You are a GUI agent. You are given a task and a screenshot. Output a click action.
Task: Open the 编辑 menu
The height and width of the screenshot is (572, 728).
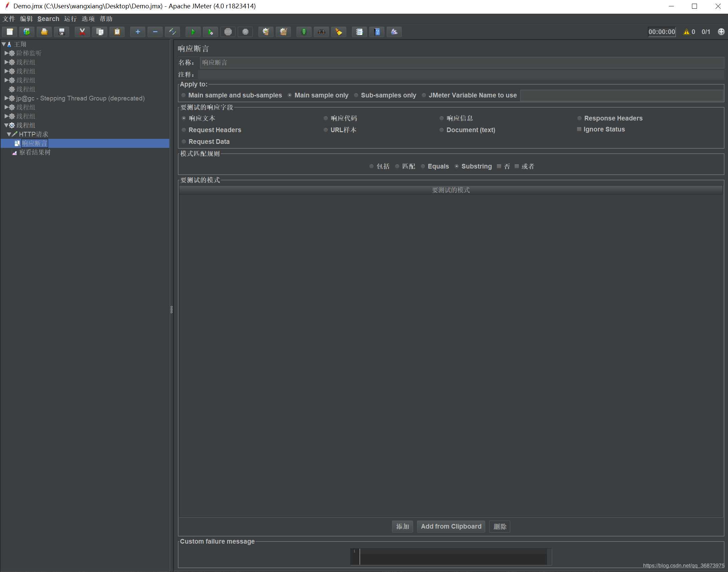(26, 19)
